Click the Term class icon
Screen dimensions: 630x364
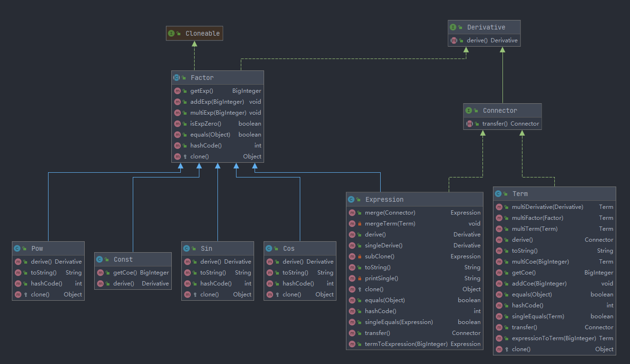(x=498, y=194)
